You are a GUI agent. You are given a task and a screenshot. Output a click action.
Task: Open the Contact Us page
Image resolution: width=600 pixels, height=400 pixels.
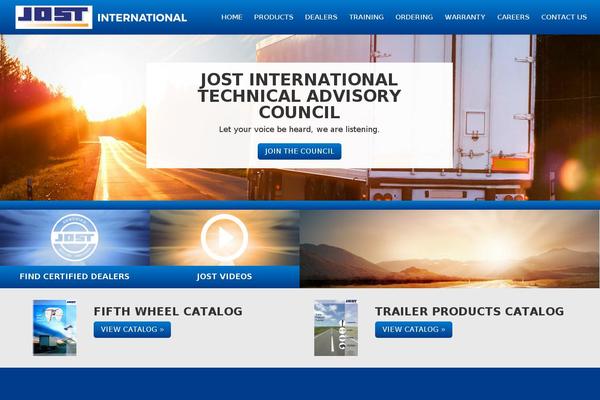564,17
